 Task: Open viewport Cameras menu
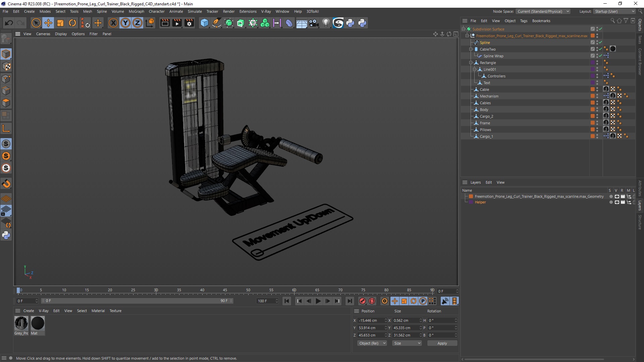tap(43, 34)
